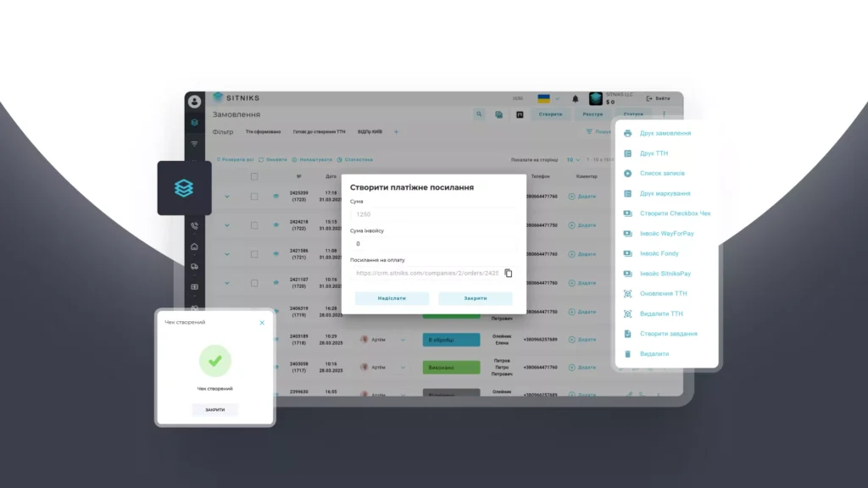Image resolution: width=868 pixels, height=488 pixels.
Task: Tick the checkbox for order 2425359
Action: 254,197
